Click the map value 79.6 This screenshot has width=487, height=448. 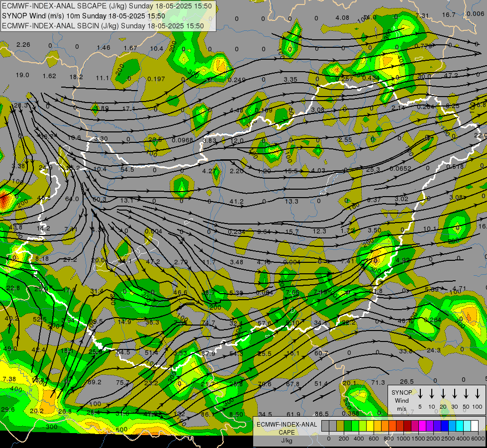coord(265,384)
